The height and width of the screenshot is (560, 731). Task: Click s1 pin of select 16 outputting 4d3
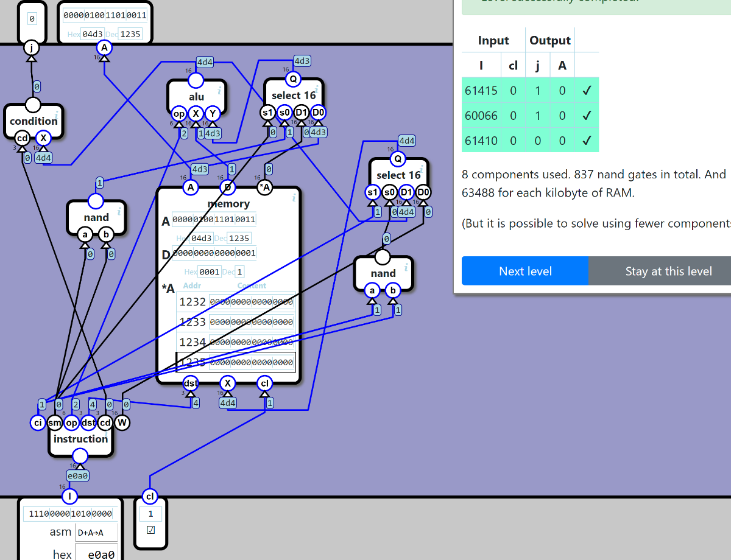267,112
